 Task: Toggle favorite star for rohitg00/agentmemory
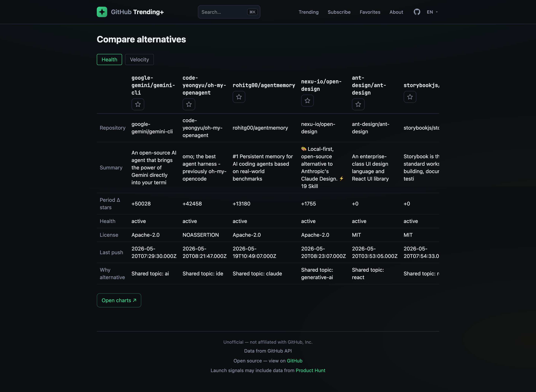point(239,97)
